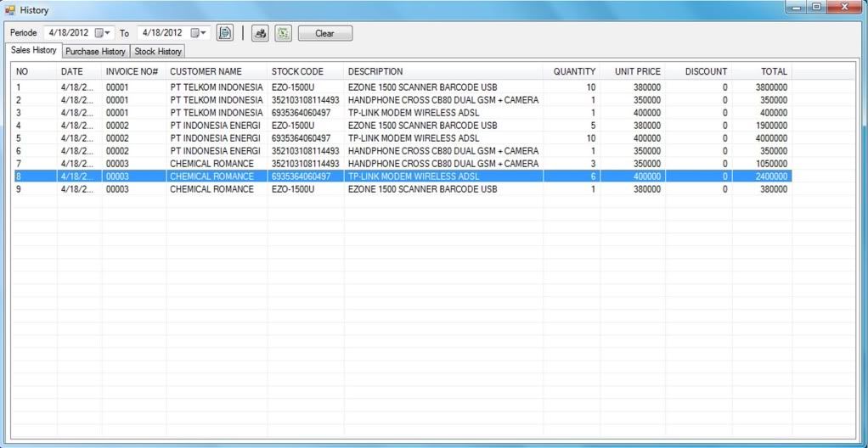868x448 pixels.
Task: Click total 1050000 in row 7
Action: [x=771, y=164]
